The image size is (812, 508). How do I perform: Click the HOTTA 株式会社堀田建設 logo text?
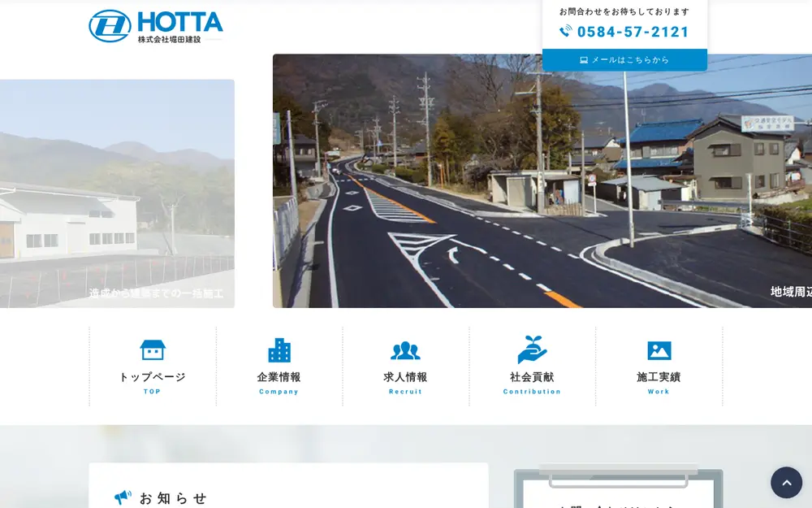click(180, 27)
